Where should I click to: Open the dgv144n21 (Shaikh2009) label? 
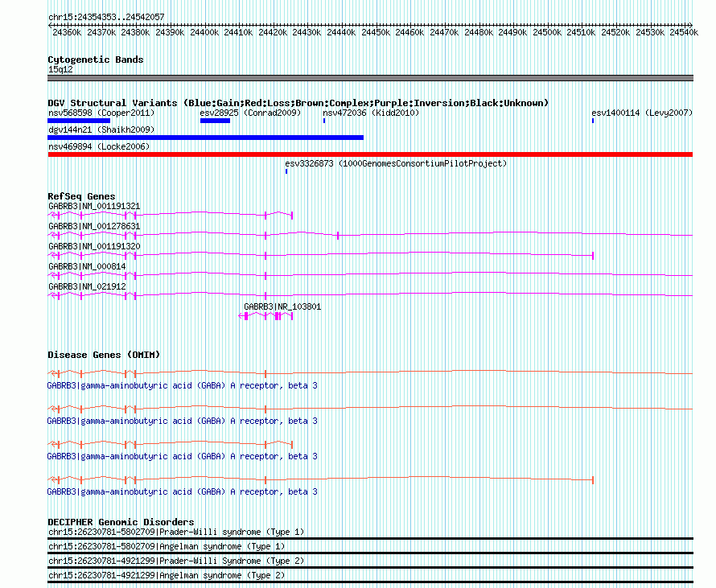point(101,130)
